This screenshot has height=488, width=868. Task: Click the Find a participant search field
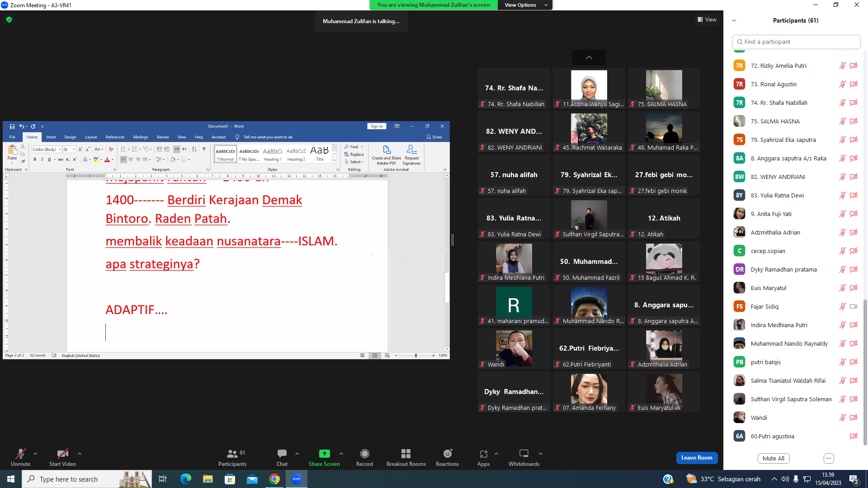coord(796,42)
